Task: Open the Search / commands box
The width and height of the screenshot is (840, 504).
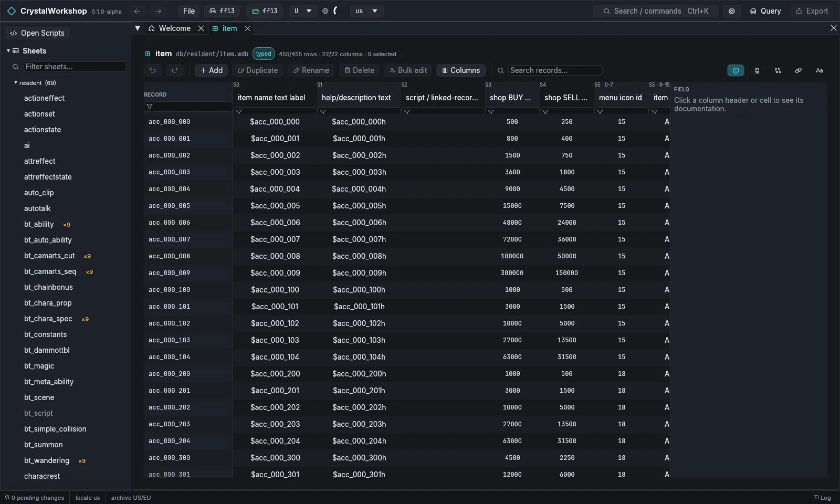Action: tap(656, 11)
